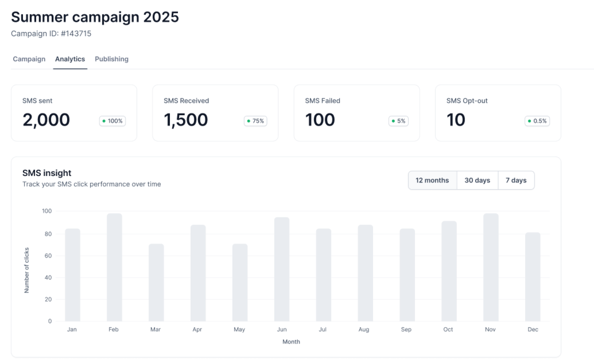Click the February bar in chart

(x=114, y=267)
